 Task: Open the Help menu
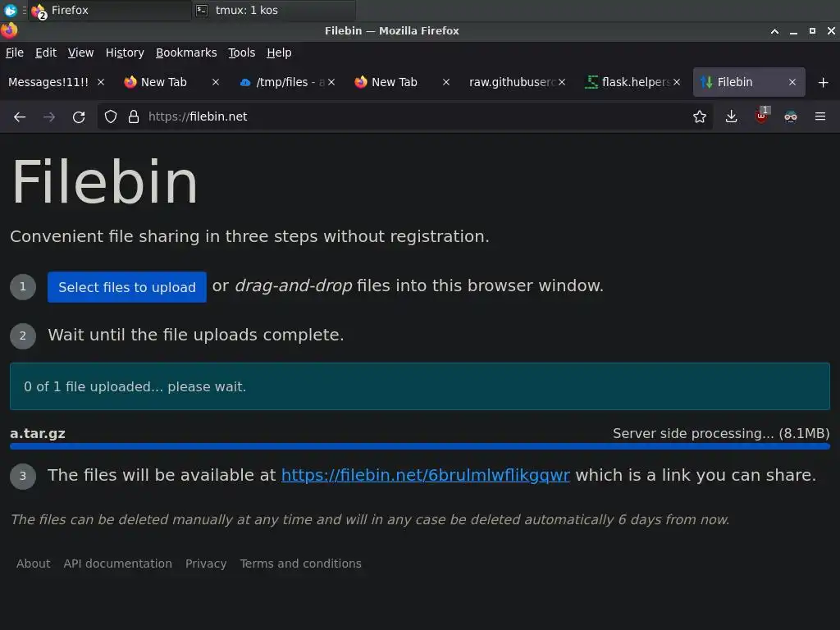click(279, 52)
